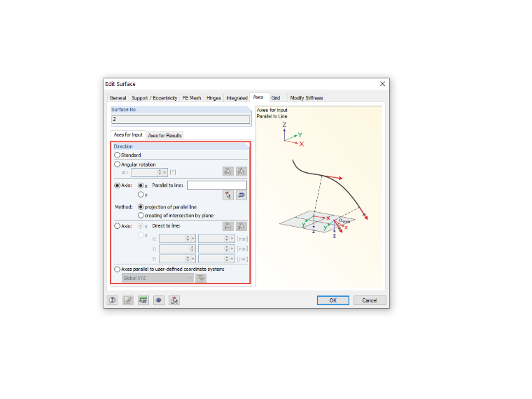Screen dimensions: 532x399
Task: Click the alpha angle input field
Action: pyautogui.click(x=144, y=172)
